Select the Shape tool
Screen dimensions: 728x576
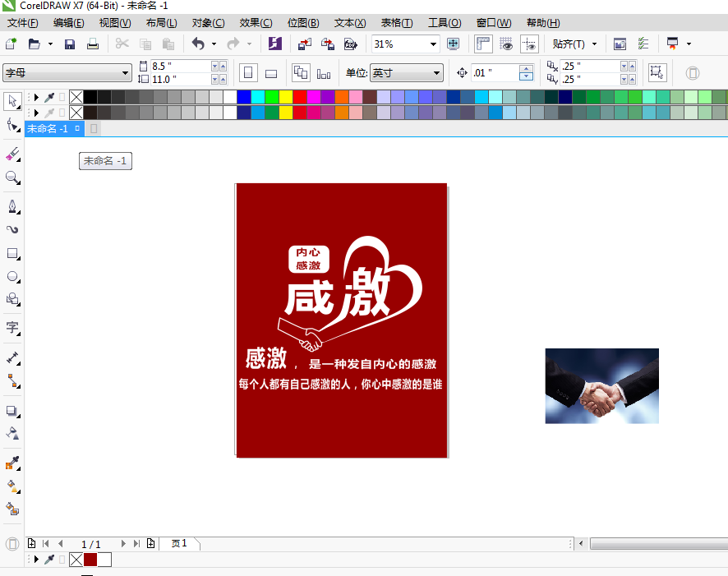(x=12, y=124)
